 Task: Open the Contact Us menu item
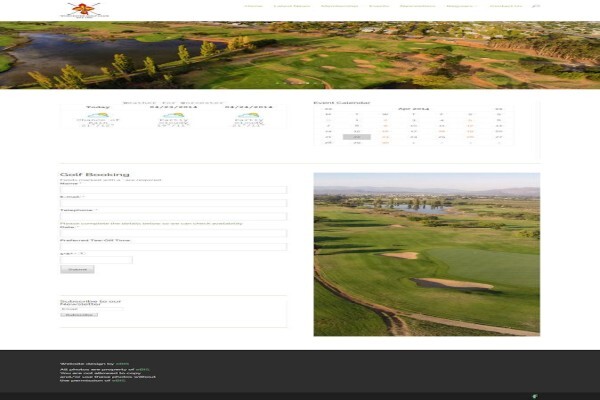coord(506,6)
